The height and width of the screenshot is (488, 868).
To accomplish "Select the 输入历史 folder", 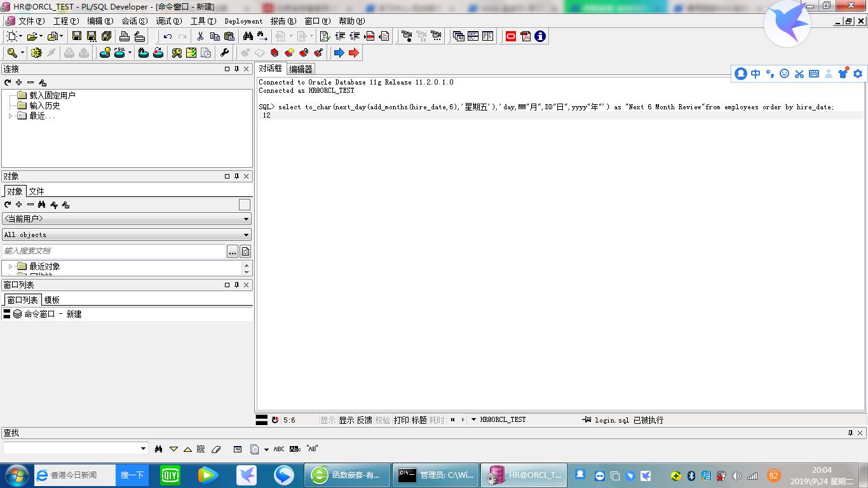I will [x=44, y=105].
